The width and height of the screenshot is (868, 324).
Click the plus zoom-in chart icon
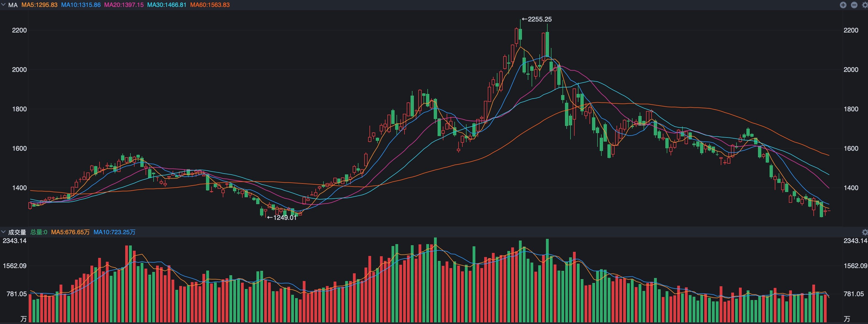pos(843,5)
